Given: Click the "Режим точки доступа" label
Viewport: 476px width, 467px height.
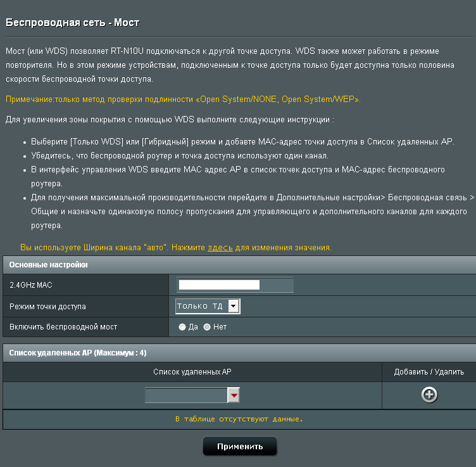Looking at the screenshot, I should click(47, 307).
